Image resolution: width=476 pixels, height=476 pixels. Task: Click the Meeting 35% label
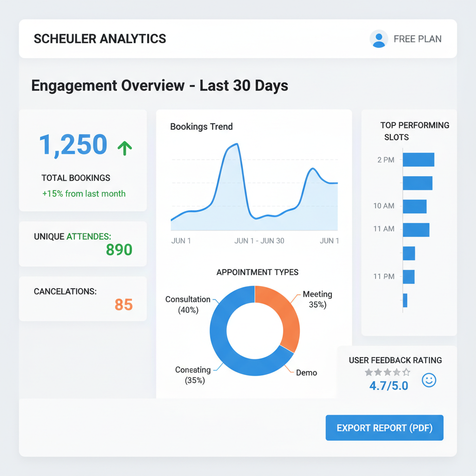point(317,299)
